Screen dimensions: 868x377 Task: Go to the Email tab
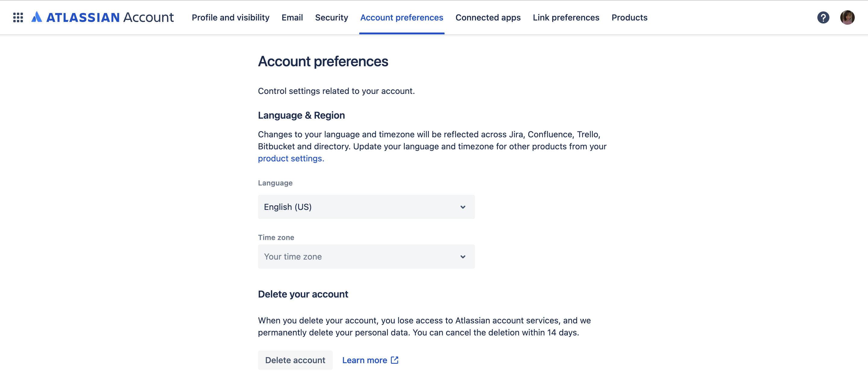292,17
